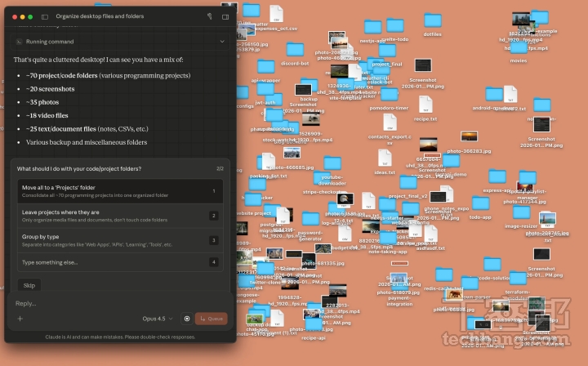
Task: Click the number 1 shortcut badge
Action: coord(214,191)
